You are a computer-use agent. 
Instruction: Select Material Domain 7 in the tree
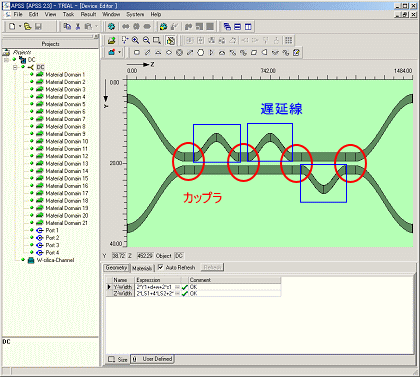point(65,119)
